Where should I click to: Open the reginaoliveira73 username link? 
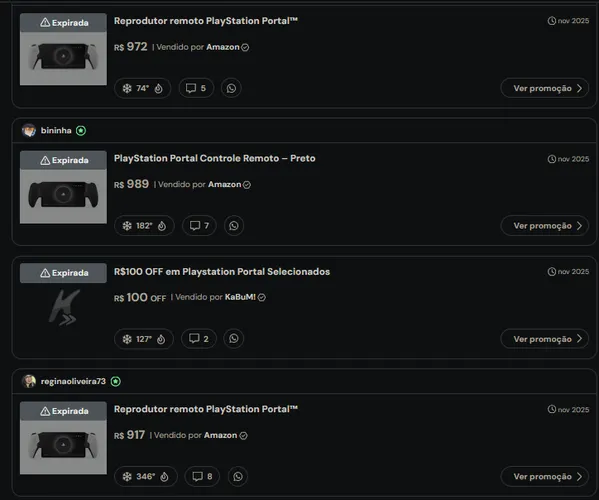(x=73, y=381)
